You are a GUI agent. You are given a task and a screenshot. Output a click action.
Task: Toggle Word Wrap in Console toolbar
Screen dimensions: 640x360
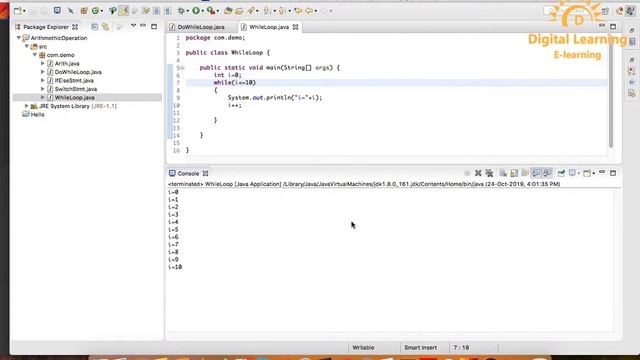pos(525,173)
